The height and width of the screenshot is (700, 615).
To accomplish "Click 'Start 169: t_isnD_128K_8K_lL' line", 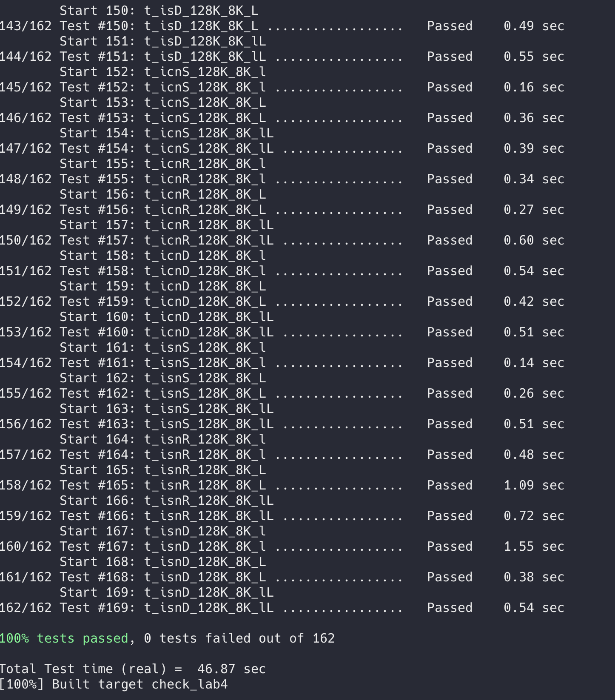I will pos(167,592).
